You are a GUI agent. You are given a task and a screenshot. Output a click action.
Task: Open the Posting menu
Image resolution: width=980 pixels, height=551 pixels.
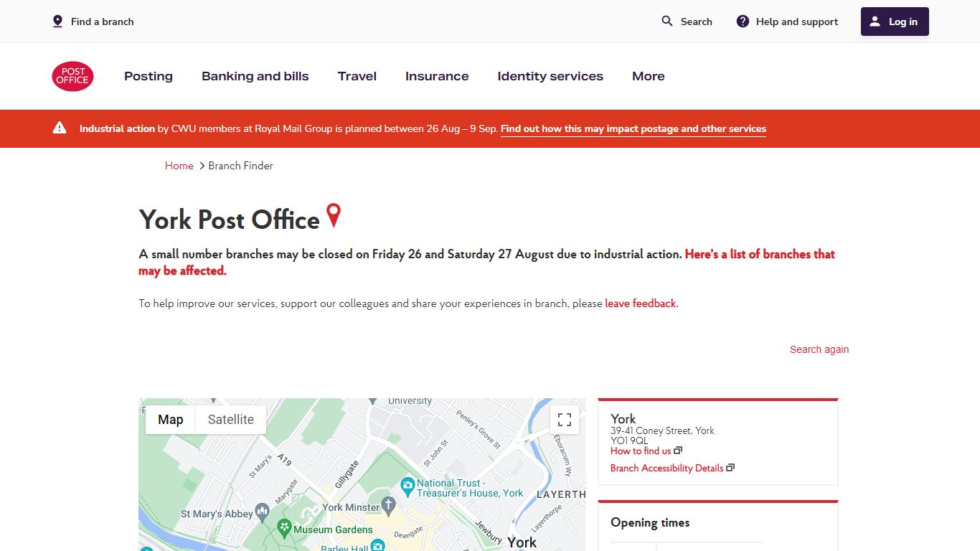click(x=149, y=76)
